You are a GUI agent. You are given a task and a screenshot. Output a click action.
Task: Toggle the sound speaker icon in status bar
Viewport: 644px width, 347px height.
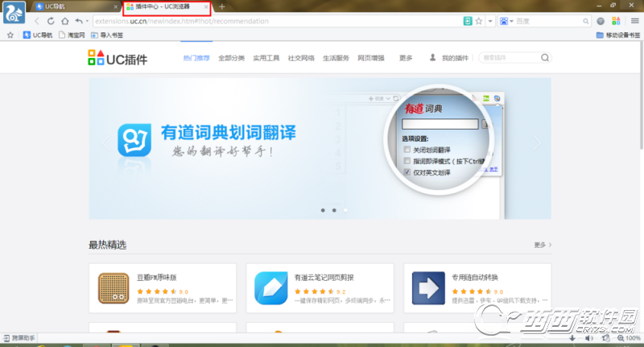click(589, 338)
